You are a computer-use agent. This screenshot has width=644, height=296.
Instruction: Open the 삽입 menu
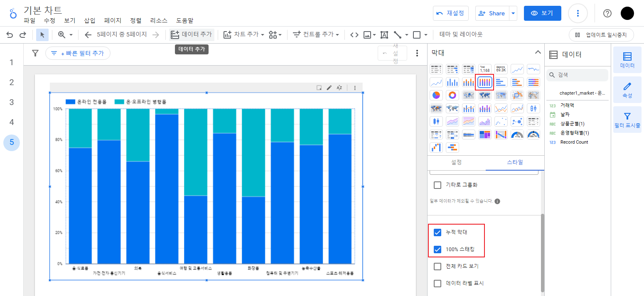click(x=89, y=20)
